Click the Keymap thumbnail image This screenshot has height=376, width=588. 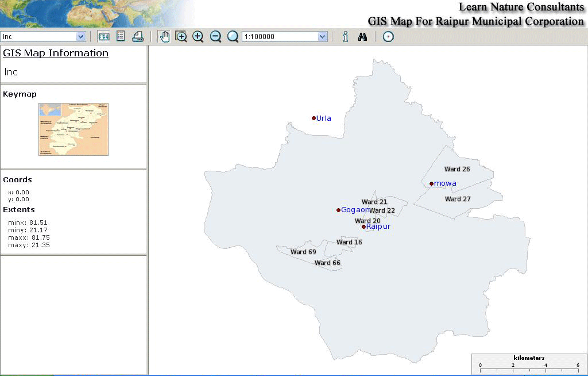click(73, 129)
